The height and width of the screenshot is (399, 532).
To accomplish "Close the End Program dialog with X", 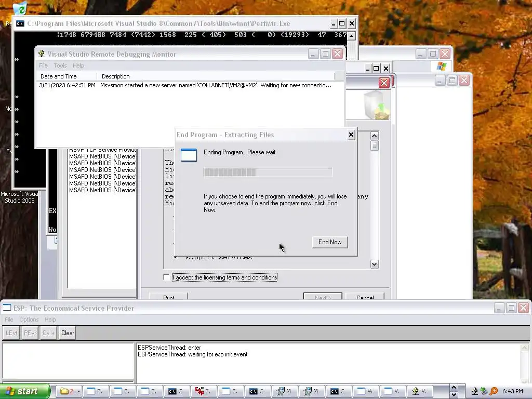I will (351, 135).
